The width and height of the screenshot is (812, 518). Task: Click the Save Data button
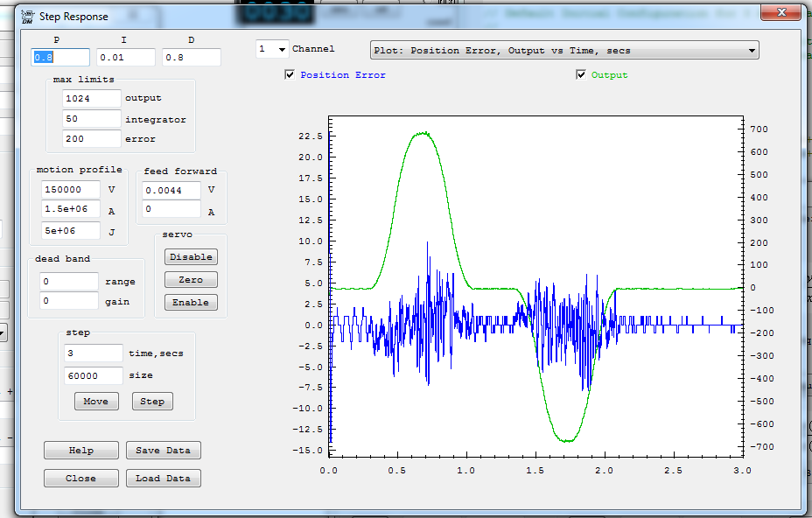[163, 450]
